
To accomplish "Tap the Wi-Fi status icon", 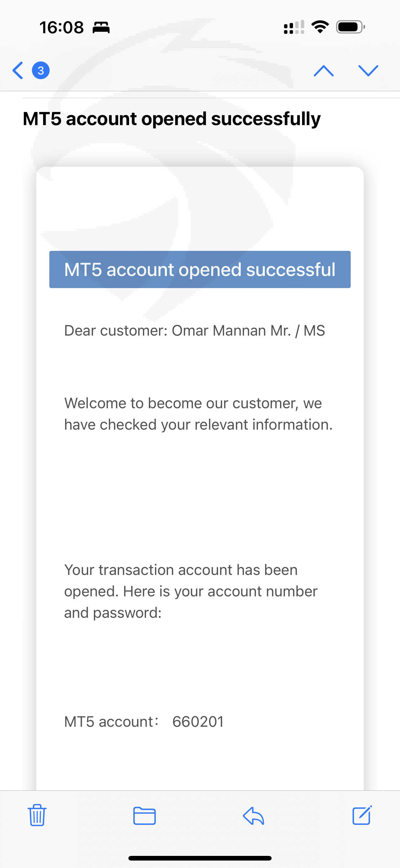I will coord(320,27).
